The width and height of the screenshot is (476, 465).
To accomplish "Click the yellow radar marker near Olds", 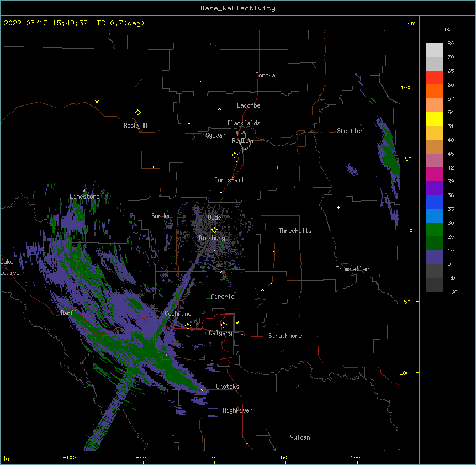I will (x=214, y=230).
